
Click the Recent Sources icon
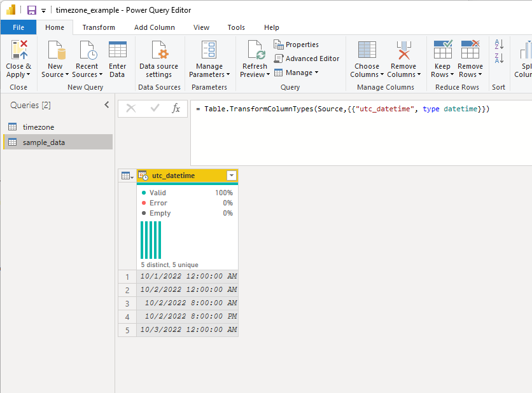(x=88, y=50)
